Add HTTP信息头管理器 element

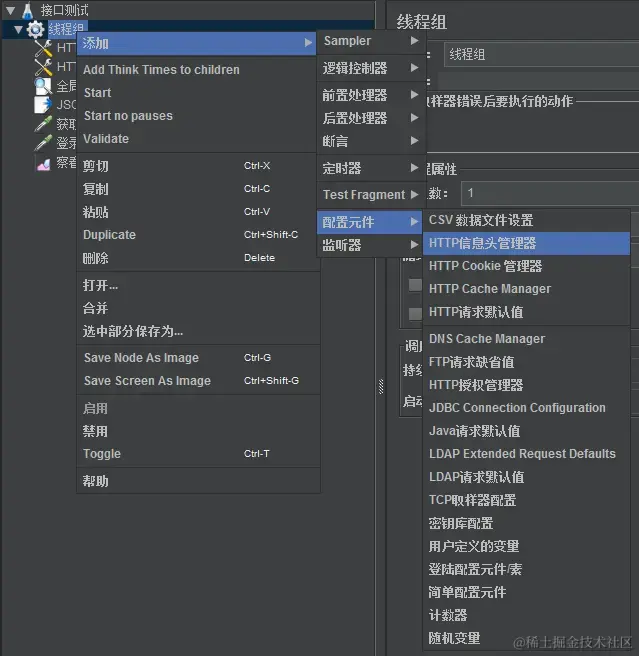(526, 243)
